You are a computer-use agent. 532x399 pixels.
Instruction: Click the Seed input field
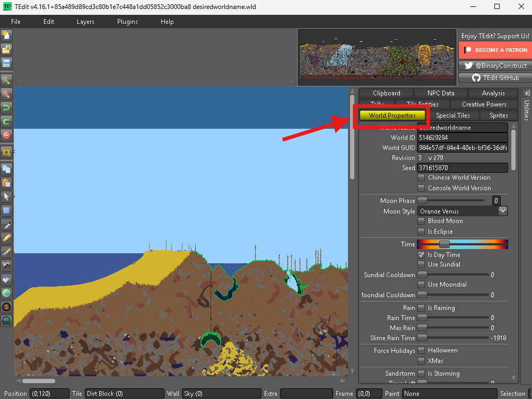point(463,168)
